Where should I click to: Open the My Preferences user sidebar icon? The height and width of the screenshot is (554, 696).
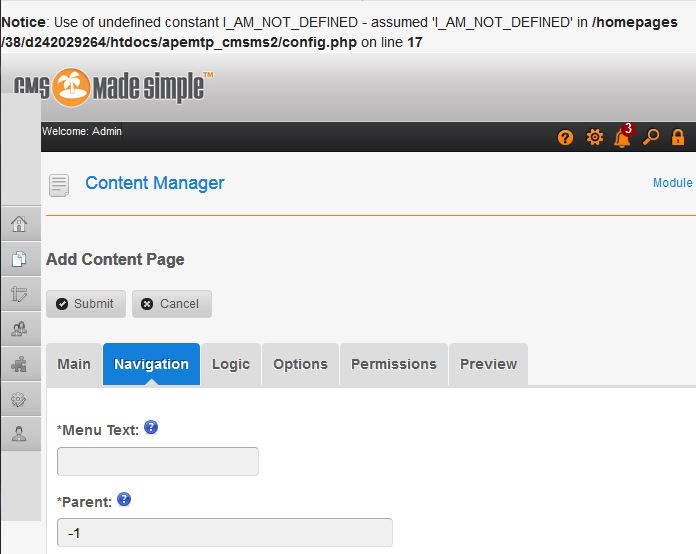(x=19, y=434)
